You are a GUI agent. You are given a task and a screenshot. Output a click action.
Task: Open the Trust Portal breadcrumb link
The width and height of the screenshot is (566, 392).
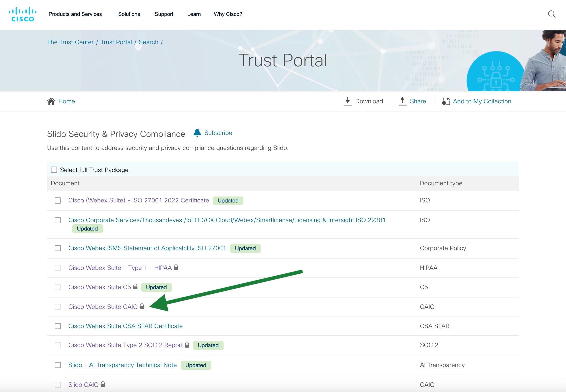click(x=116, y=42)
